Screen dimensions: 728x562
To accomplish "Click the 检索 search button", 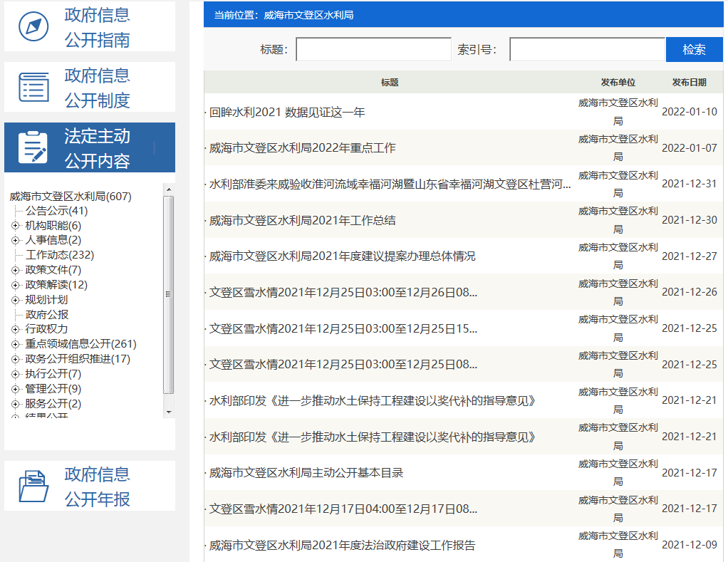I will (x=694, y=50).
